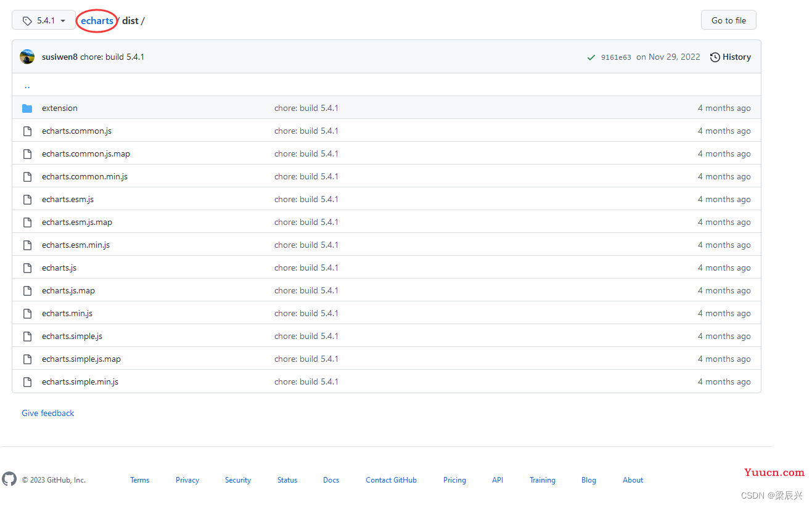Open the Pricing footer link
812x506 pixels.
pyautogui.click(x=454, y=480)
